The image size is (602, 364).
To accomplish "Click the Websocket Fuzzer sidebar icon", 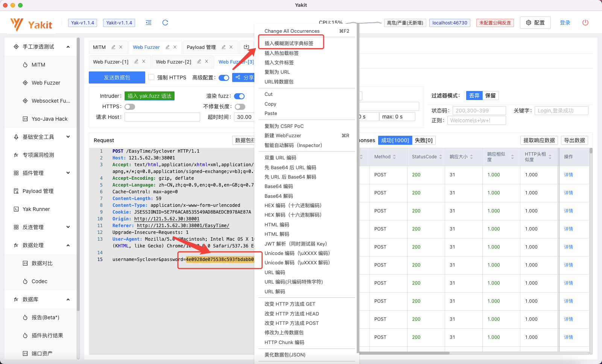I will pos(25,101).
